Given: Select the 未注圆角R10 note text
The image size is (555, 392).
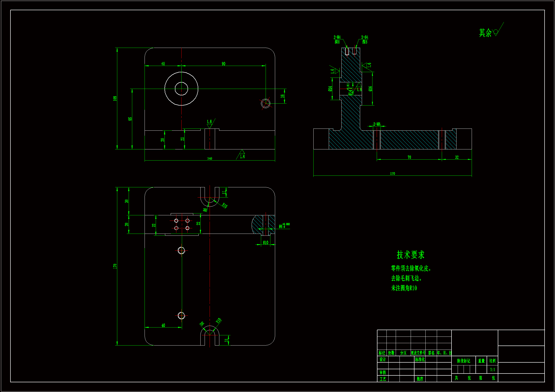Looking at the screenshot, I should [404, 288].
